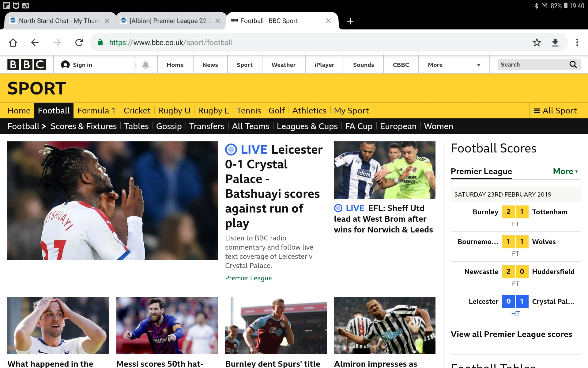Click the green Premier League tag
588x368 pixels.
click(x=248, y=278)
